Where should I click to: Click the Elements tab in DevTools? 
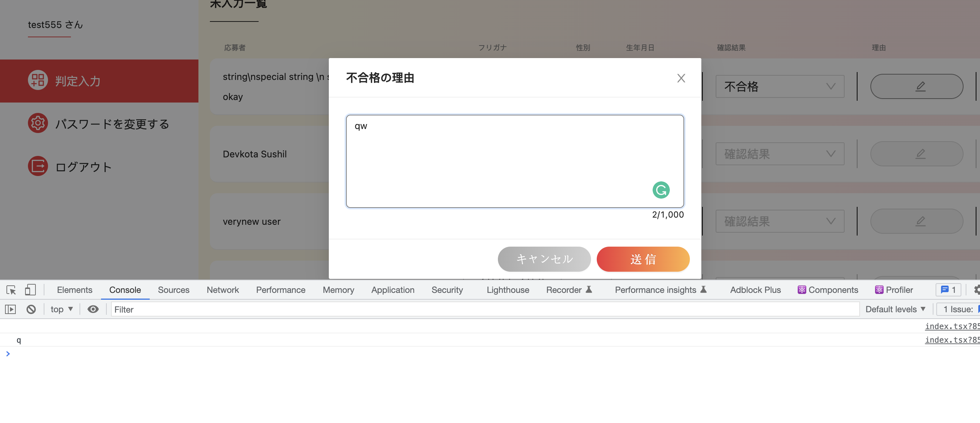click(x=75, y=289)
